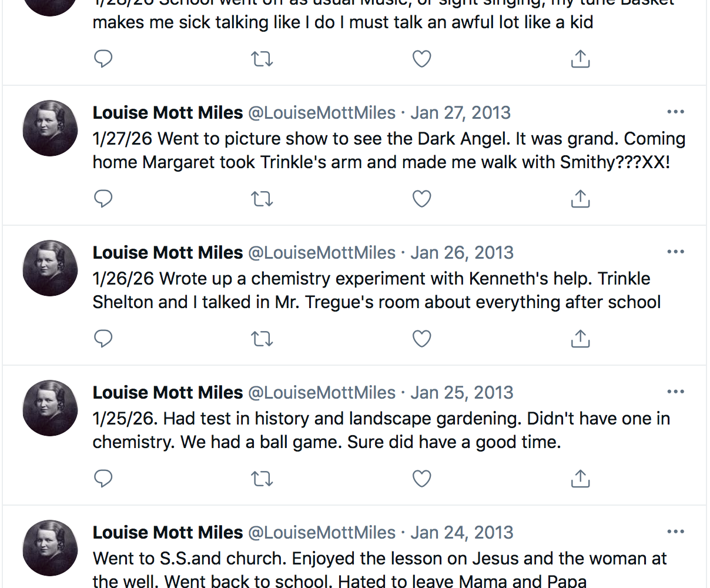The image size is (710, 588).
Task: Like the topmost sight singing tweet
Action: click(x=421, y=59)
